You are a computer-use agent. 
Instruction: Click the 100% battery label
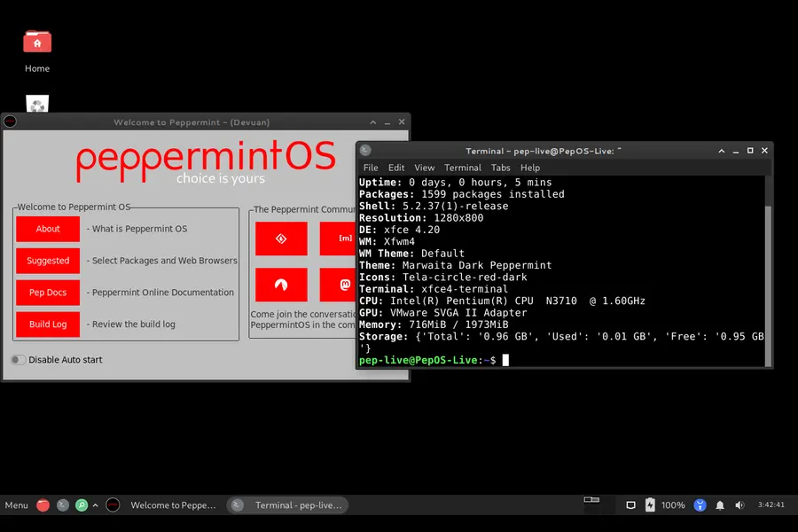673,505
